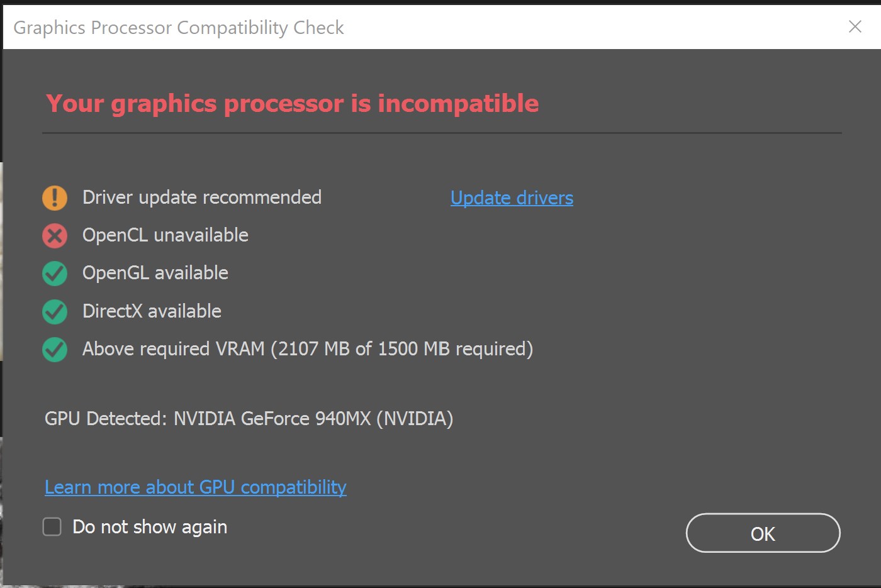Click the dialog title bar text

pyautogui.click(x=179, y=28)
